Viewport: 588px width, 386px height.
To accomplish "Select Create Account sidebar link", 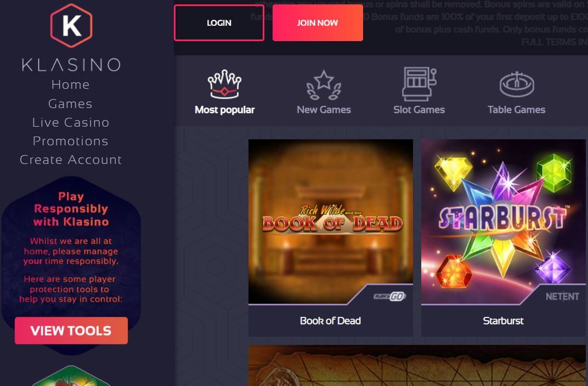I will 71,160.
